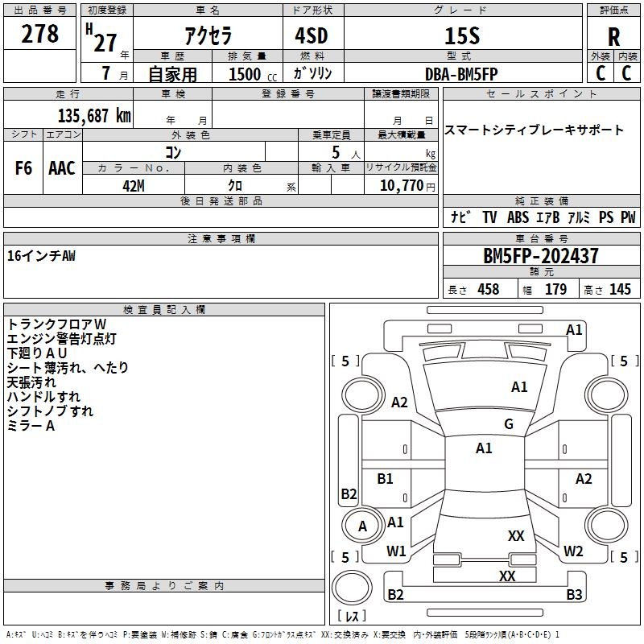The image size is (644, 644).
Task: Click the first-registration year H27
Action: point(101,38)
